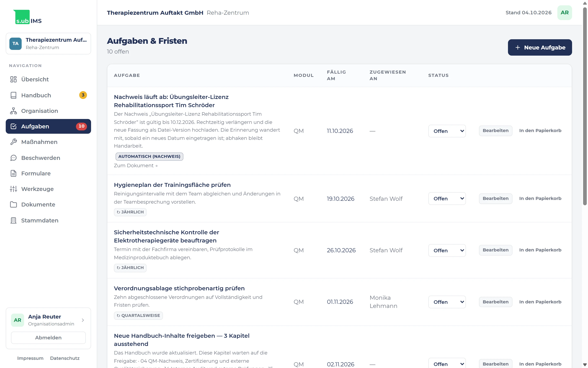Click the s.ub IMS logo
This screenshot has width=588, height=368.
coord(27,17)
